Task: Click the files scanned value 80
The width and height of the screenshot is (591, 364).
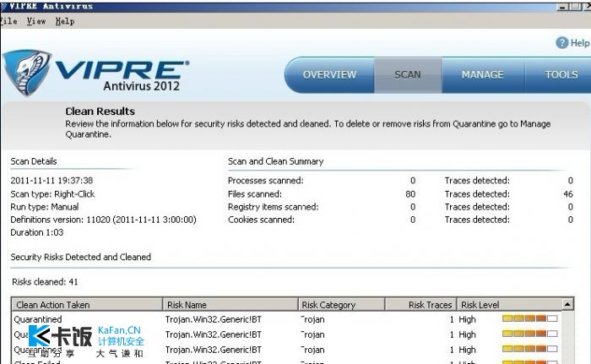Action: (410, 194)
